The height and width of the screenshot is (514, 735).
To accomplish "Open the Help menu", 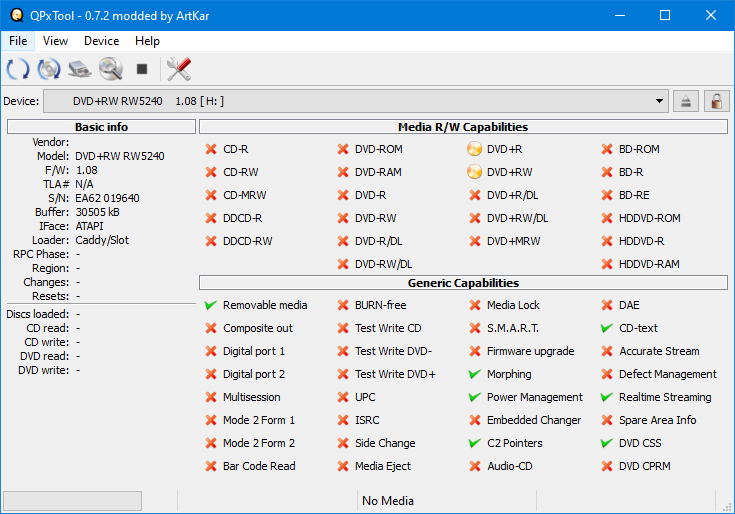I will (147, 41).
